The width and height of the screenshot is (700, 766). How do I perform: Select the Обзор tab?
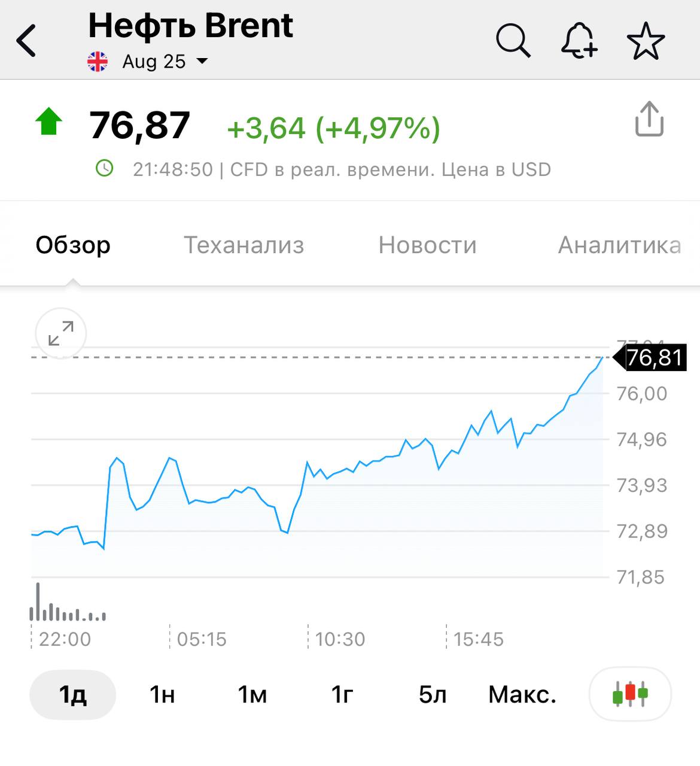[73, 245]
